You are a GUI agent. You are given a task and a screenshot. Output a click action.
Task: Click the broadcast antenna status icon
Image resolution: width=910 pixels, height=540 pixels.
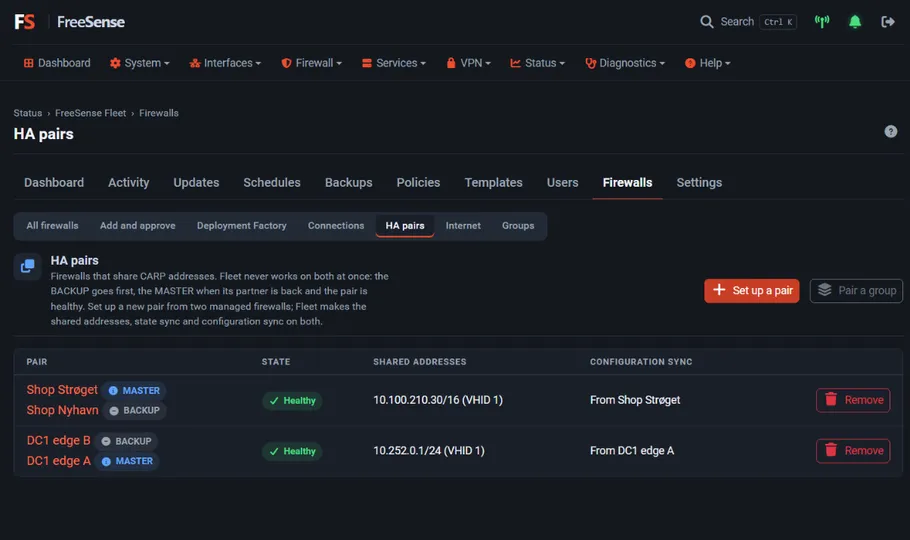coord(822,22)
